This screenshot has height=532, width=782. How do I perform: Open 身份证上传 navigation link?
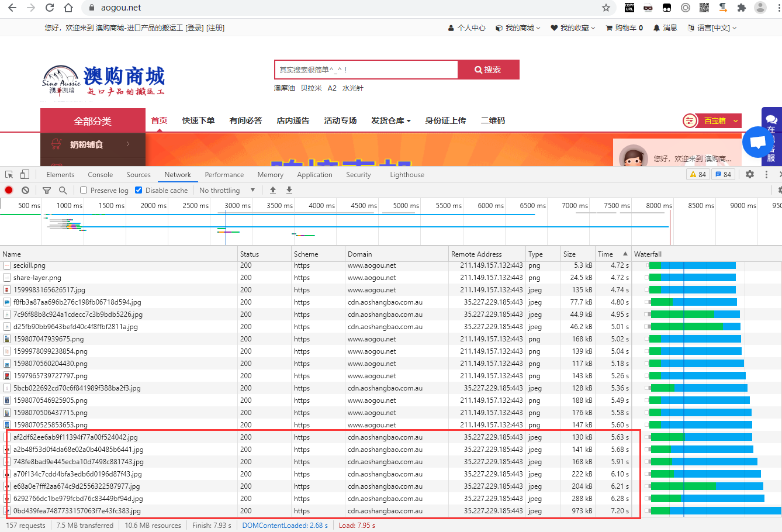click(x=445, y=120)
